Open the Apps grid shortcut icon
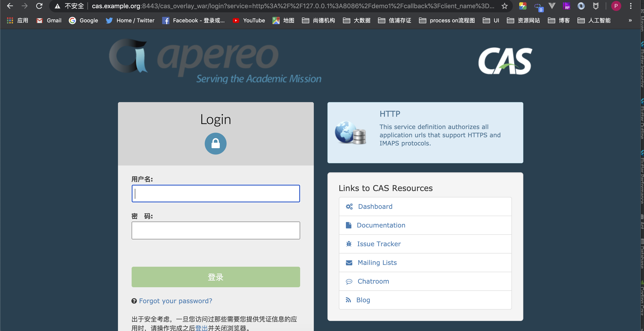This screenshot has height=331, width=644. click(10, 21)
